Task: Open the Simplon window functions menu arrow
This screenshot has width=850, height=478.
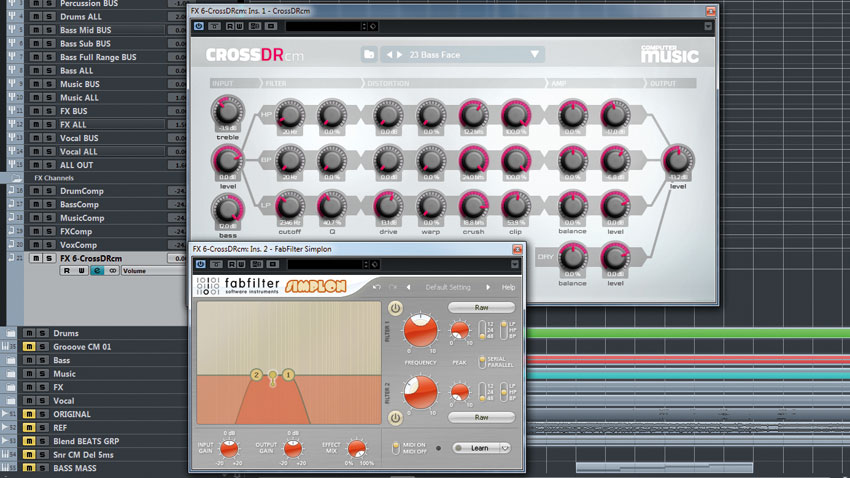Action: point(514,264)
